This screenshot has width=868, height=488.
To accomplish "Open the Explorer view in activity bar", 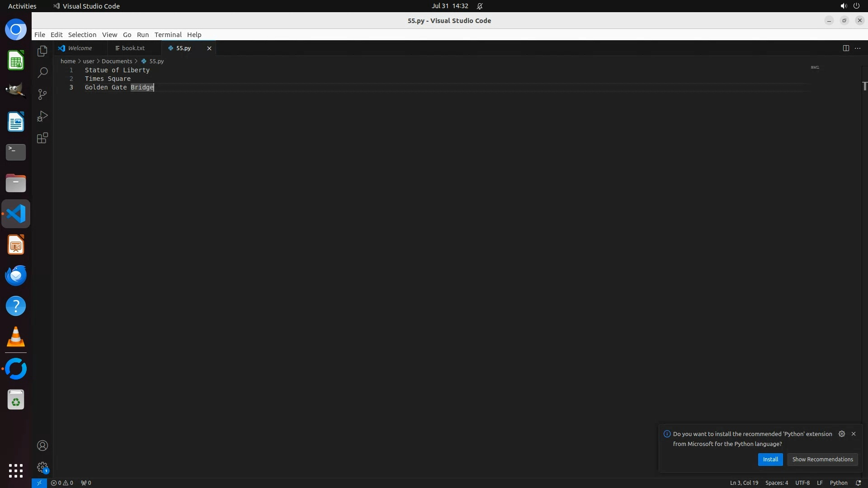I will pos(42,51).
